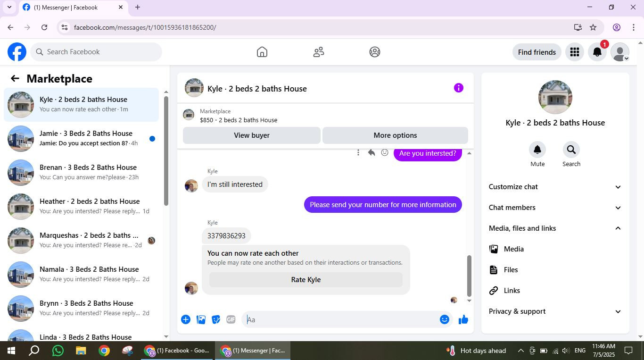Click the conversation list scrollbar

point(166,151)
